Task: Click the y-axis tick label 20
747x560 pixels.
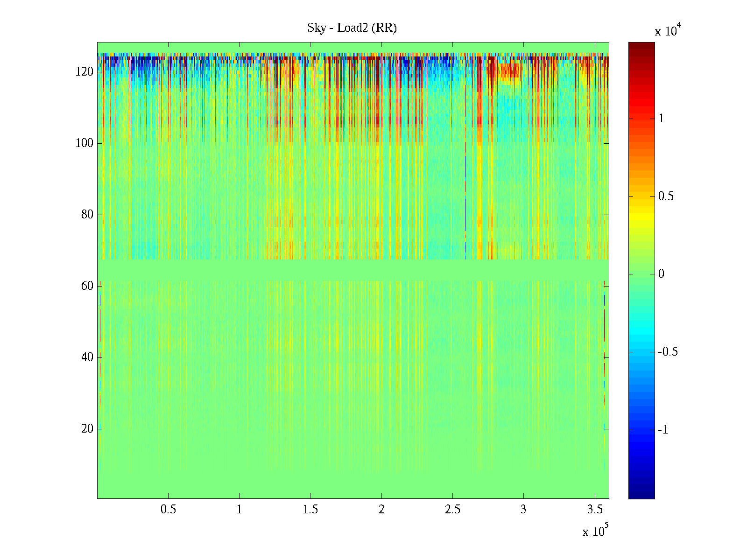Action: coord(87,429)
